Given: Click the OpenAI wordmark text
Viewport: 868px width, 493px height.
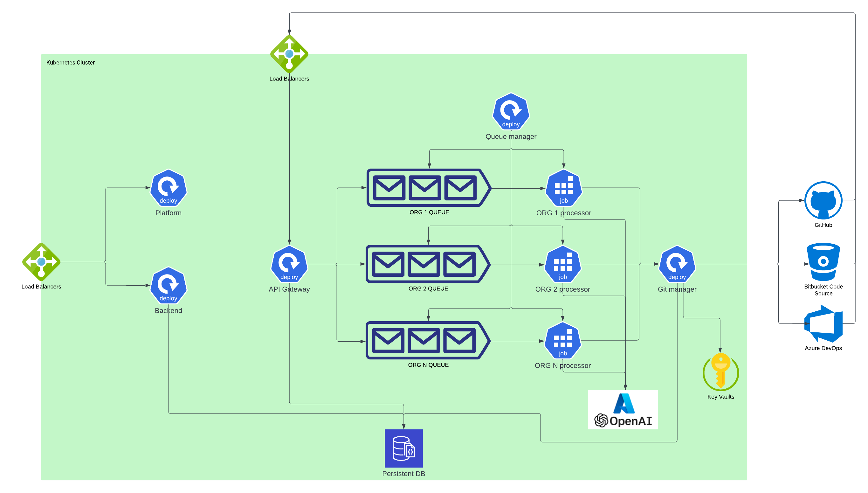Looking at the screenshot, I should pos(630,421).
